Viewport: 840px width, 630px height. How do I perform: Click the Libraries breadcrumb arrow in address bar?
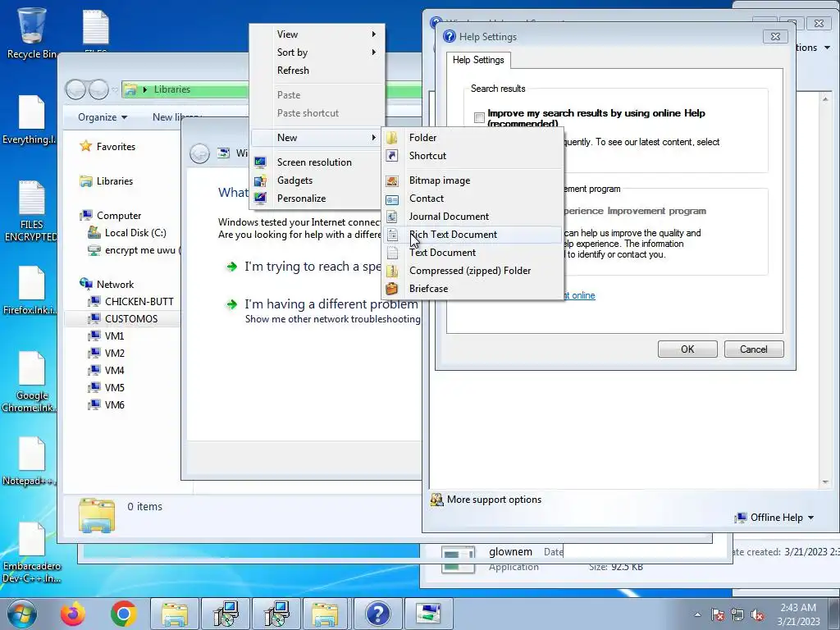(x=144, y=89)
